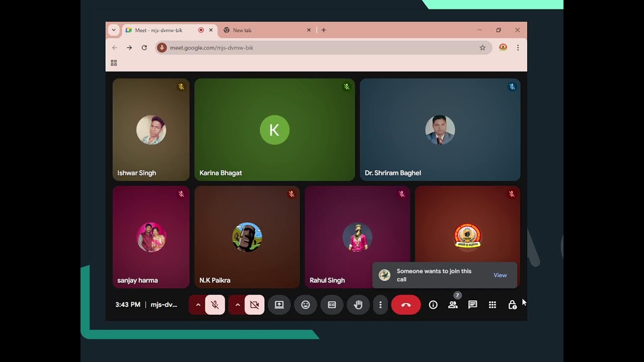Open the Present now screen share button
The image size is (644, 362).
[279, 305]
